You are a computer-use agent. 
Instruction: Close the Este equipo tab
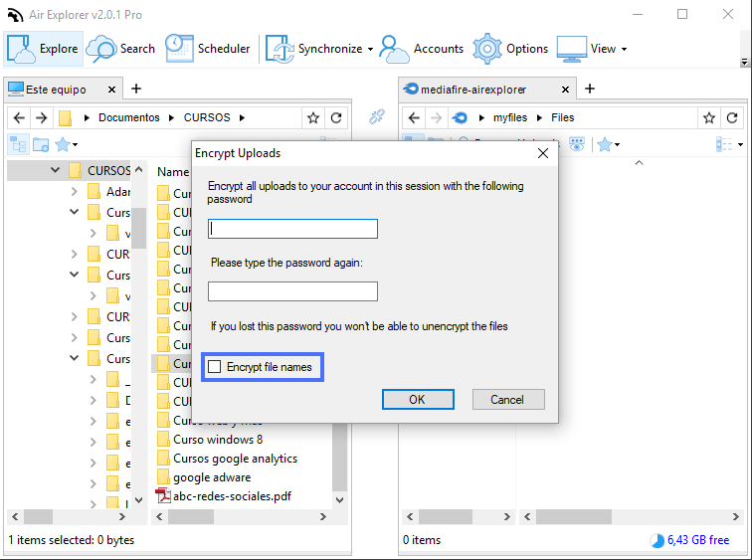(111, 90)
